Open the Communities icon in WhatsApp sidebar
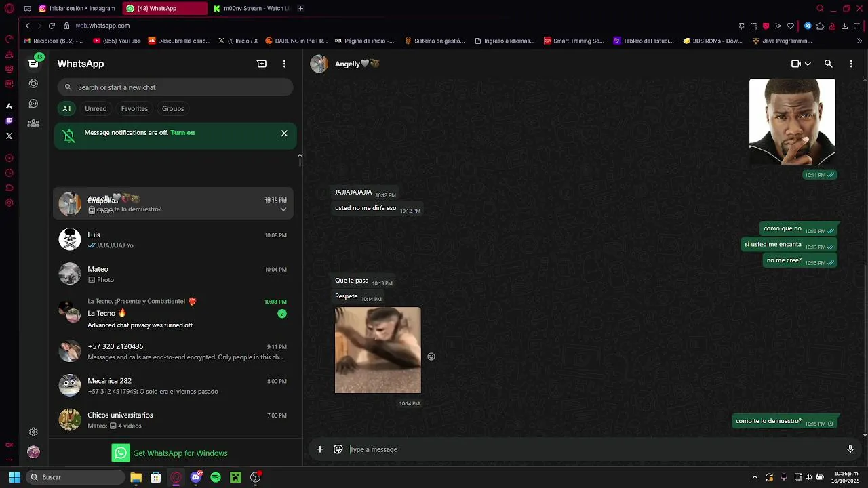This screenshot has width=868, height=488. pyautogui.click(x=33, y=123)
